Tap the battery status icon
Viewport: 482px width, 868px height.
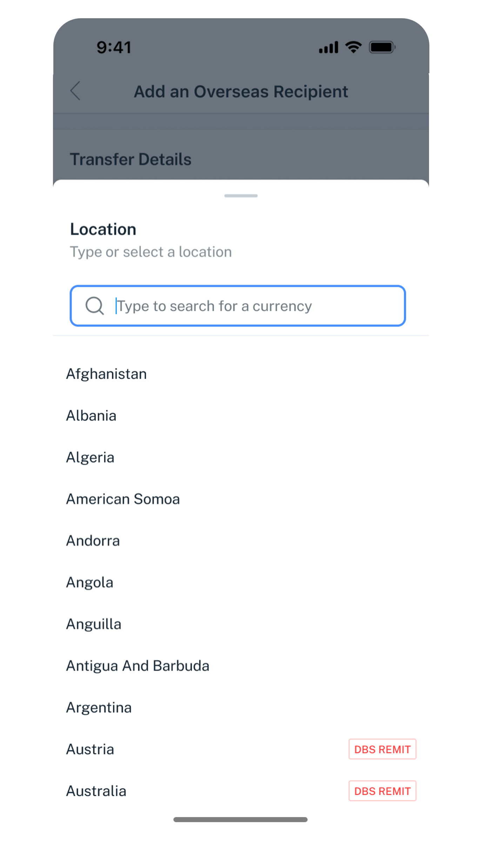coord(382,47)
